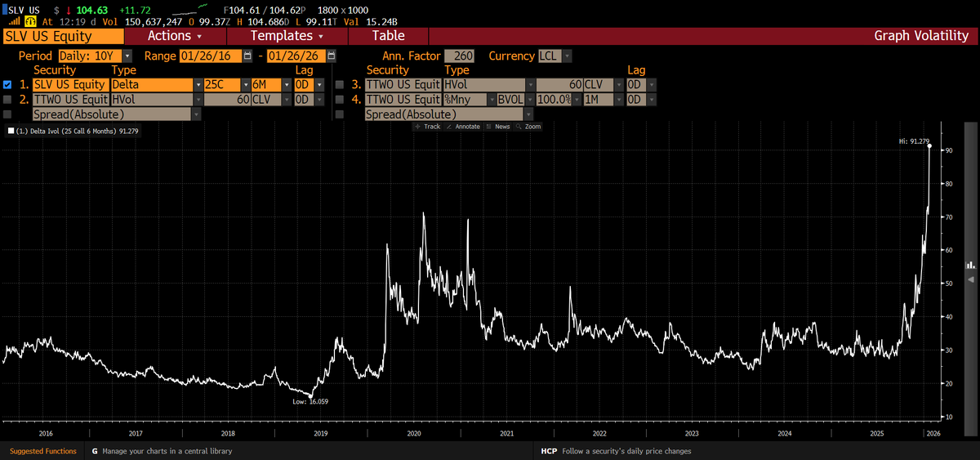Screen dimensions: 980x460
Task: Edit series 2 HVol days value 60
Action: pos(227,99)
